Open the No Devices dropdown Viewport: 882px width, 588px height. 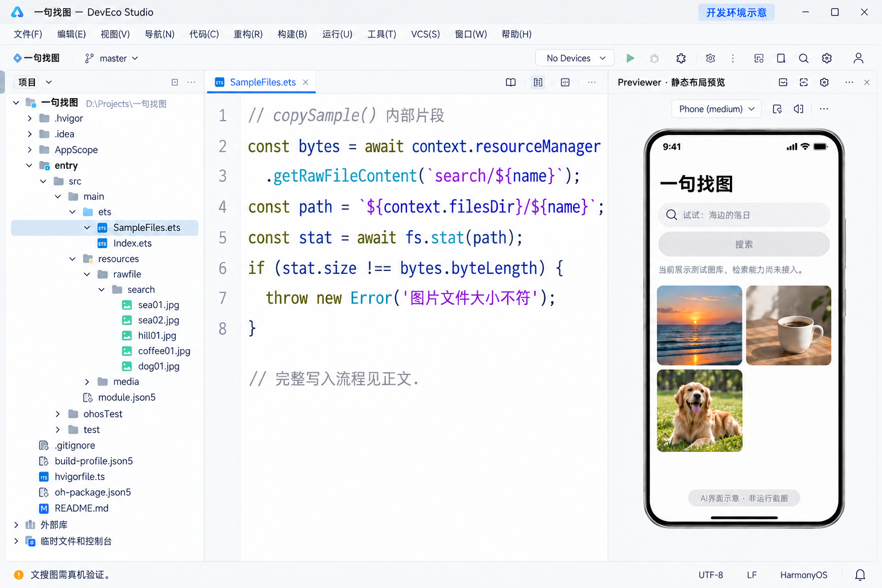[x=575, y=58]
